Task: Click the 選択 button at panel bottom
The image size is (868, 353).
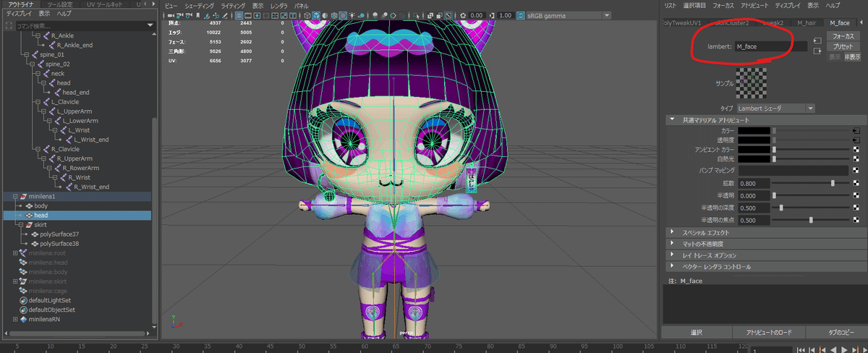Action: 695,333
